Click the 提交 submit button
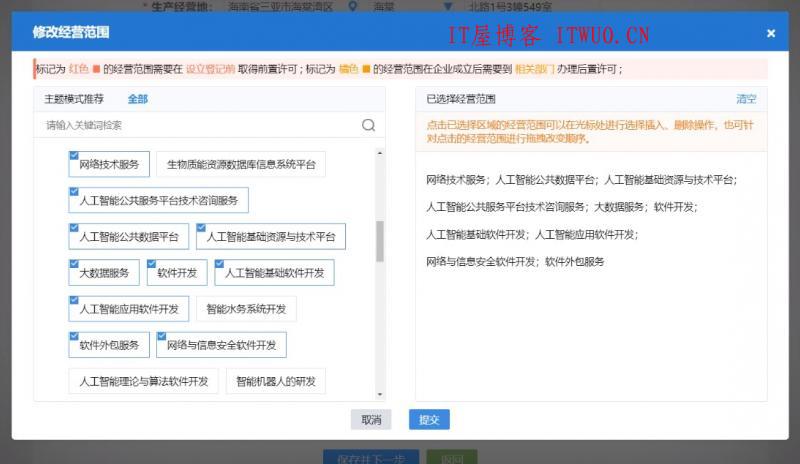Image resolution: width=800 pixels, height=464 pixels. coord(429,420)
